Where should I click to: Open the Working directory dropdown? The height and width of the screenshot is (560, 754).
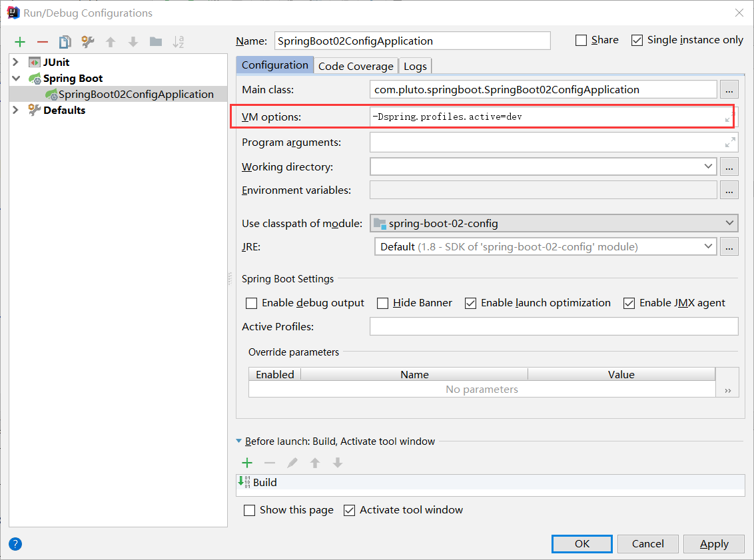pyautogui.click(x=708, y=166)
